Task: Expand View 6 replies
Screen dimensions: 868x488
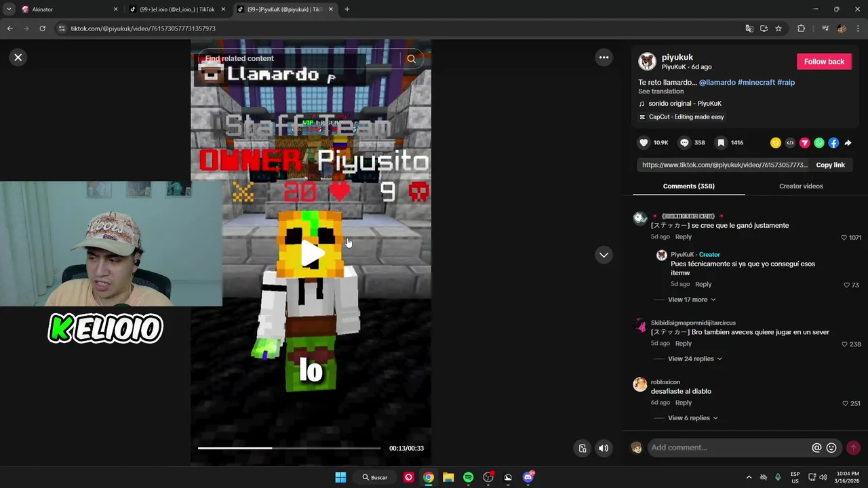Action: click(x=692, y=418)
